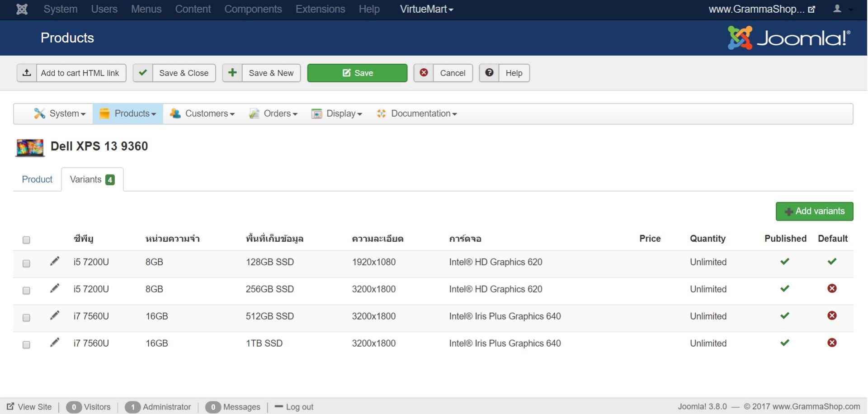Select checkbox for the 1TB SSD variant row
Image resolution: width=868 pixels, height=414 pixels.
pyautogui.click(x=26, y=345)
